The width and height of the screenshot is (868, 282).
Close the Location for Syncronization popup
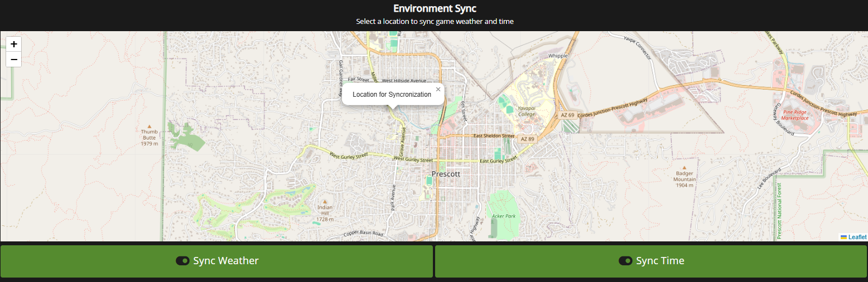tap(438, 89)
